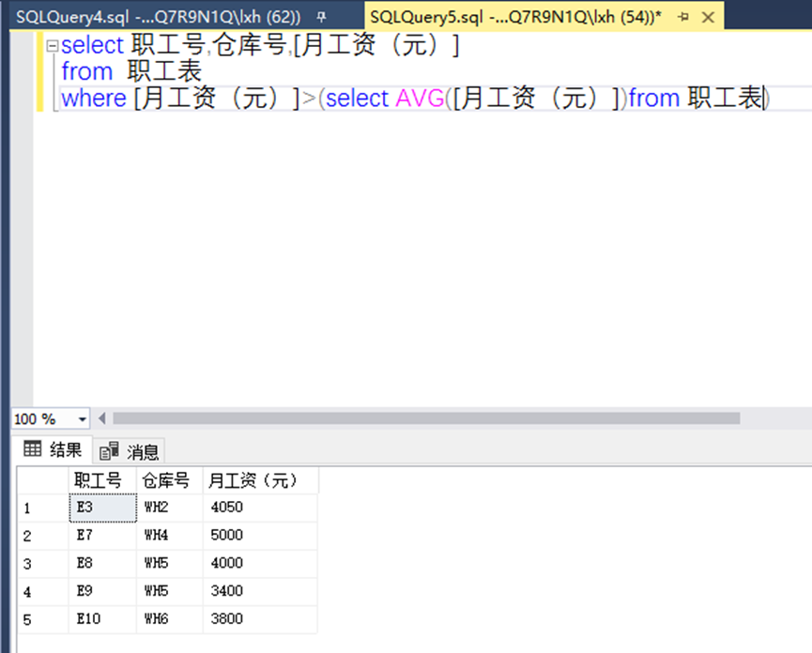Collapse the select statement outline
Viewport: 812px width, 653px height.
coord(52,46)
